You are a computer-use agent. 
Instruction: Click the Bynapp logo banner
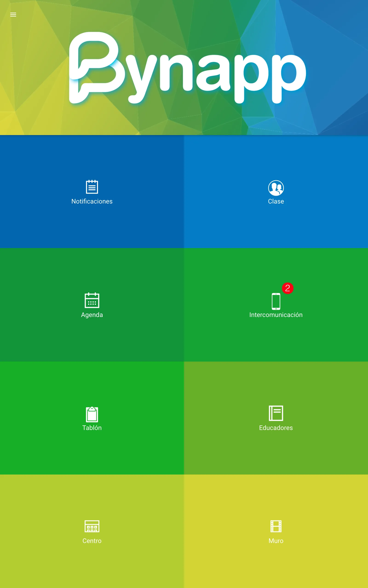point(187,68)
